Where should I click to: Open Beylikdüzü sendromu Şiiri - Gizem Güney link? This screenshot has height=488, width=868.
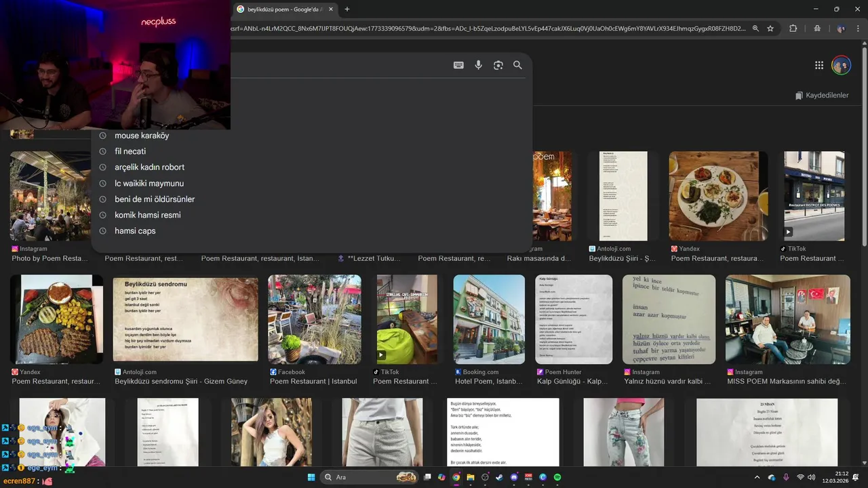pos(181,382)
